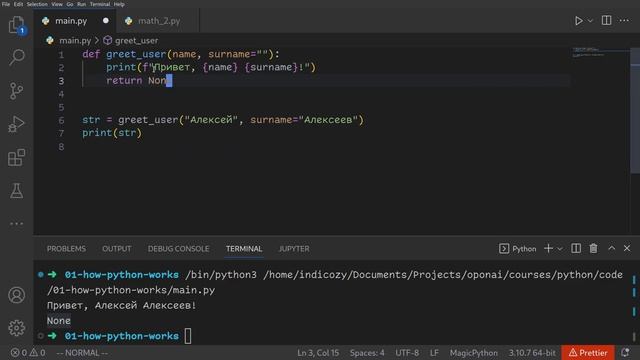Click the 'None' output in terminal
Screen dimensions: 640x360
59,321
